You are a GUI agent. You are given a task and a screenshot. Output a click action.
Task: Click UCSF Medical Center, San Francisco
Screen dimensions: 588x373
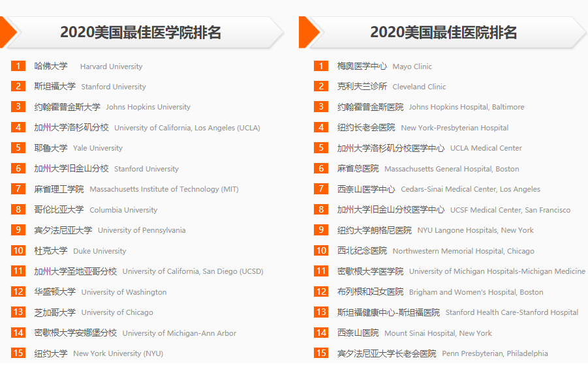click(510, 210)
